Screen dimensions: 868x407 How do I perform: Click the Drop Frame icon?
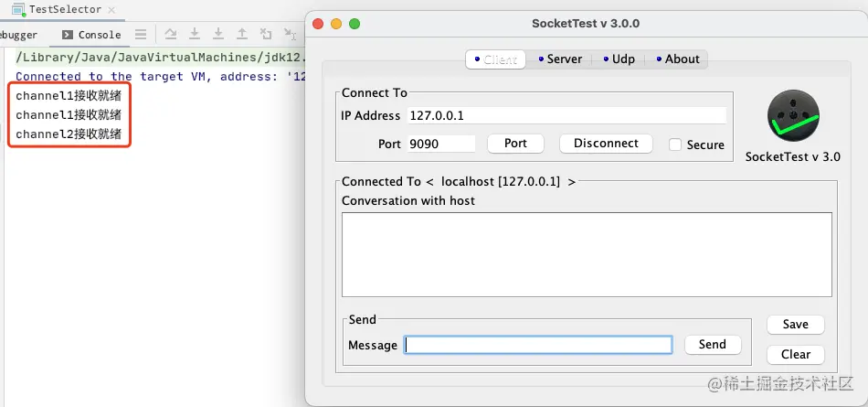[x=266, y=35]
